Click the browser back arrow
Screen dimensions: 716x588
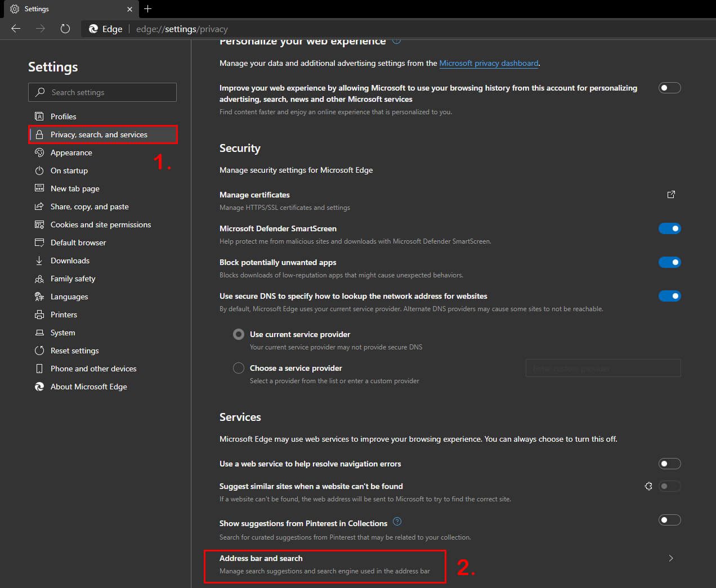coord(16,29)
